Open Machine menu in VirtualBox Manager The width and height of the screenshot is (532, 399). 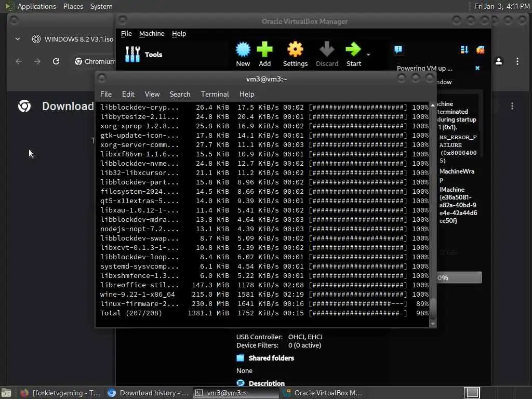pos(152,34)
